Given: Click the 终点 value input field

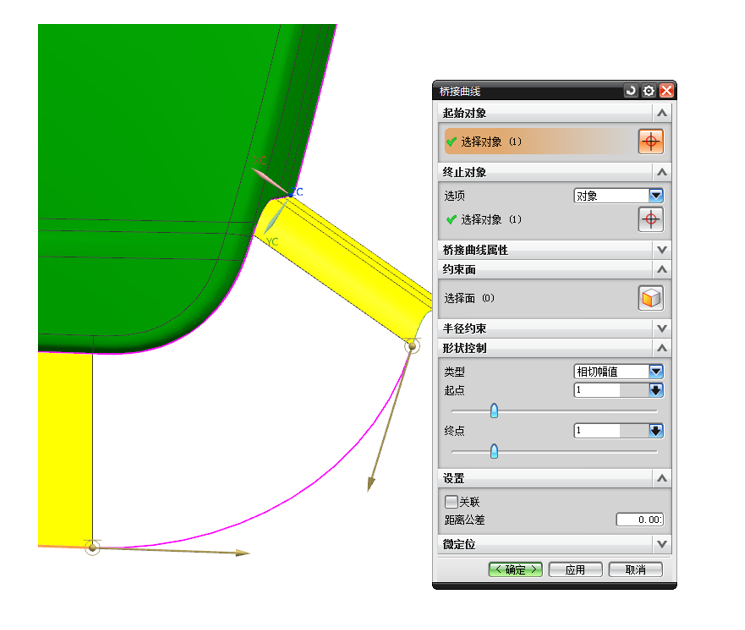Looking at the screenshot, I should [x=597, y=430].
